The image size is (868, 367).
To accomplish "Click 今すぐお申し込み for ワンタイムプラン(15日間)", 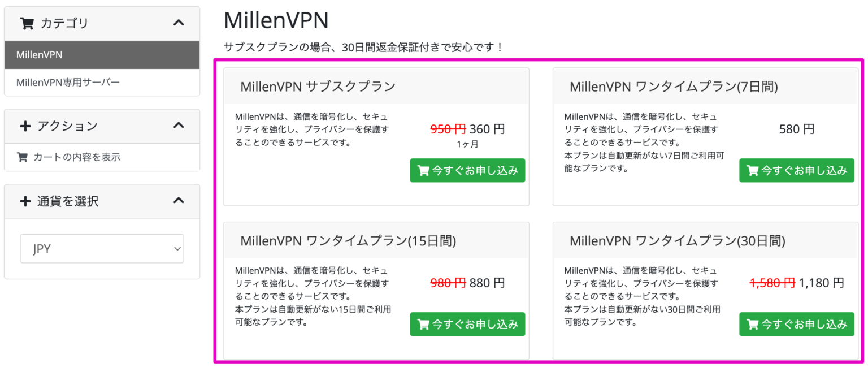I will coord(467,324).
